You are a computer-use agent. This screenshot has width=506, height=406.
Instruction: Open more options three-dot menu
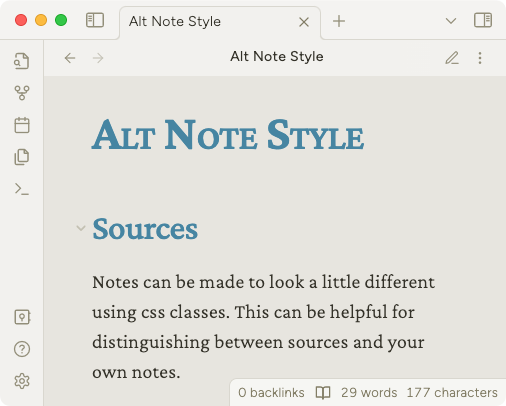coord(480,58)
